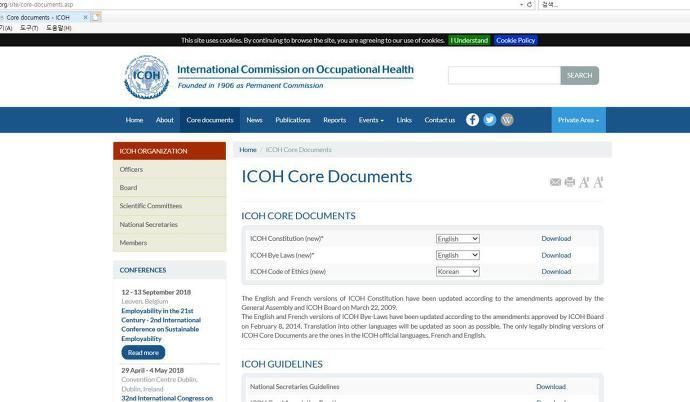Open Scientific Committees in the sidebar

click(169, 206)
